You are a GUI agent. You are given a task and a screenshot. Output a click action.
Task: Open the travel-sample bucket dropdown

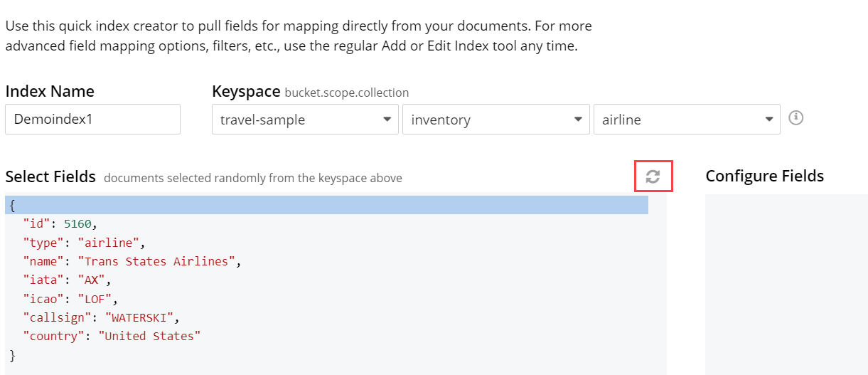coord(305,120)
